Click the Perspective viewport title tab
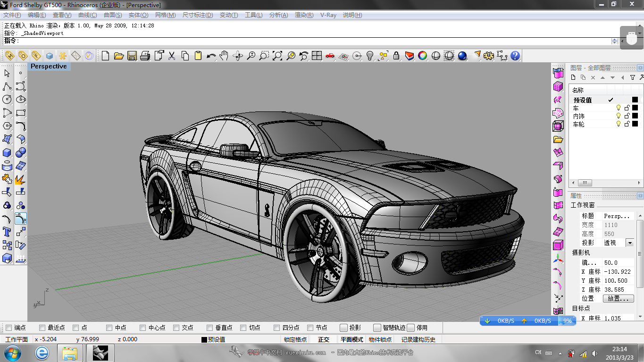This screenshot has width=644, height=362. [49, 67]
